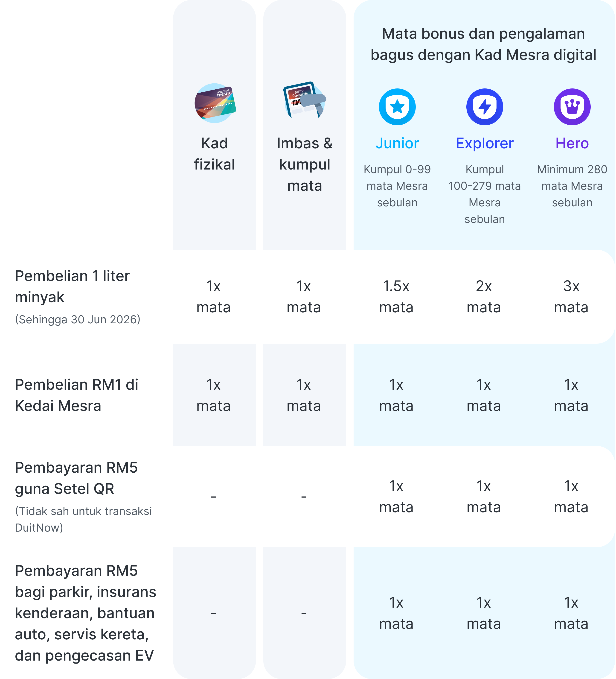Select the Junior tier label

[x=397, y=143]
